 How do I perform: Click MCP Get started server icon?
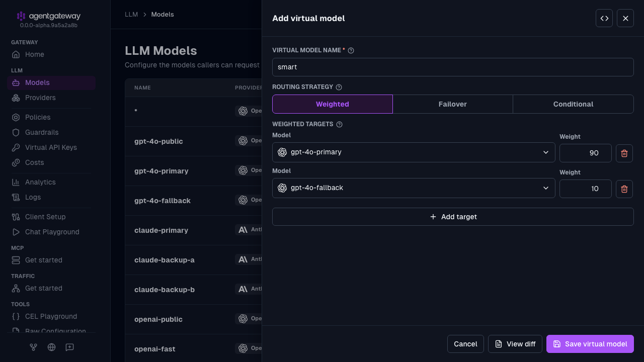tap(16, 260)
